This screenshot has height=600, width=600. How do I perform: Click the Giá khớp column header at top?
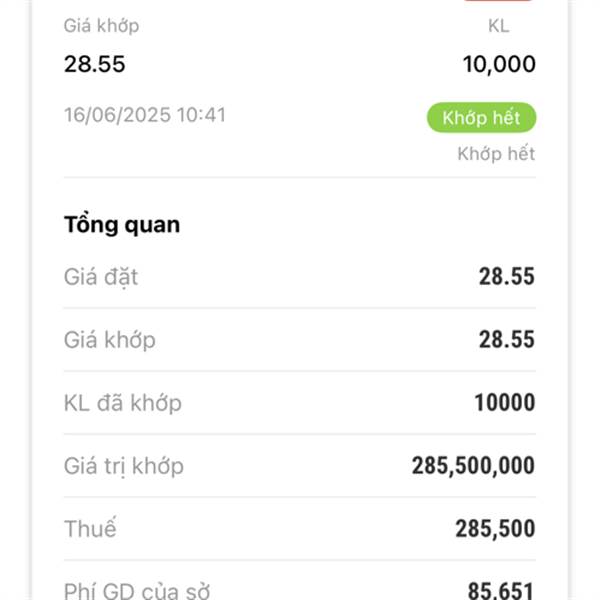pyautogui.click(x=101, y=26)
